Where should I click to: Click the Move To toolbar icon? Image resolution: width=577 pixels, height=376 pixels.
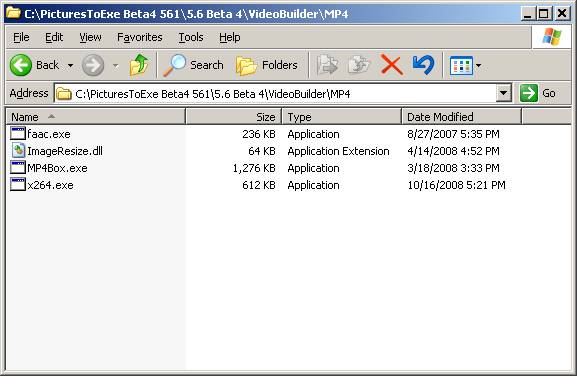click(328, 65)
